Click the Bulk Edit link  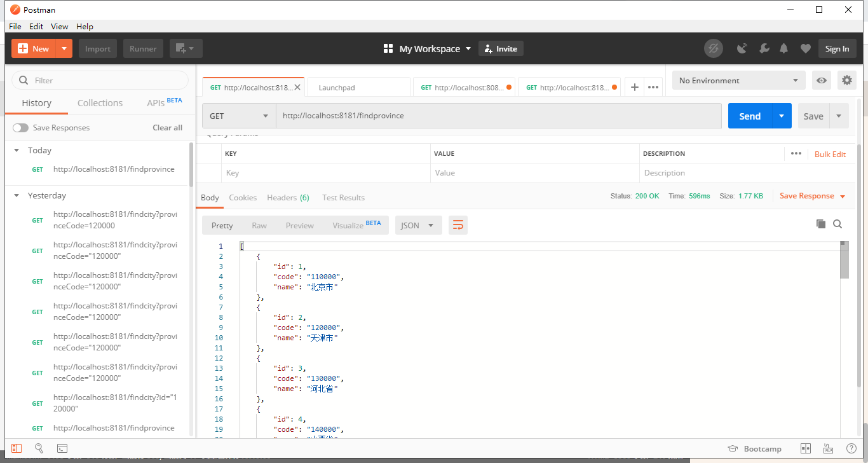tap(830, 154)
